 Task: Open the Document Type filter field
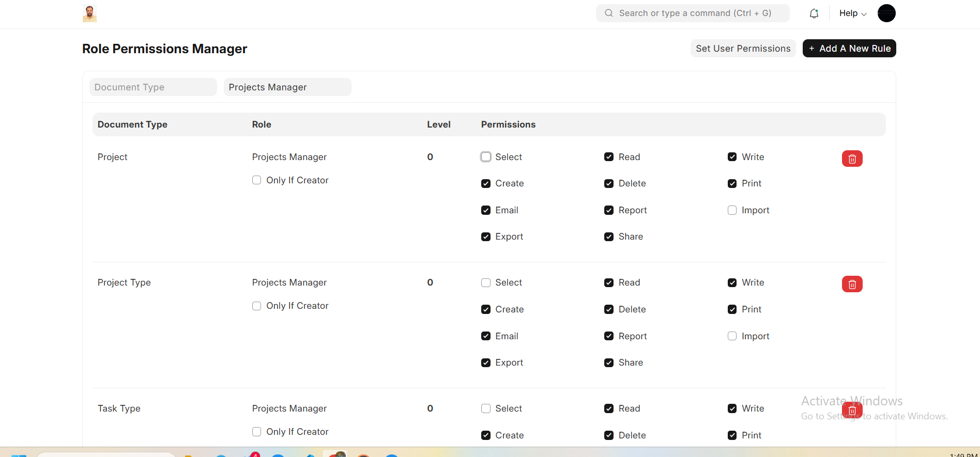[x=153, y=87]
